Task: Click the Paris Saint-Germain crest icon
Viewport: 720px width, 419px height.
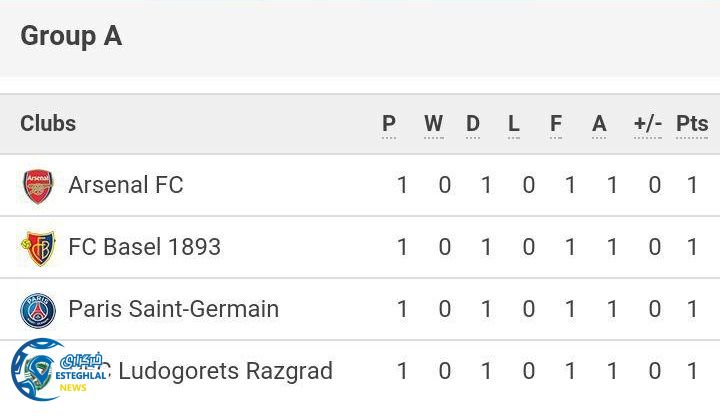Action: 38,310
